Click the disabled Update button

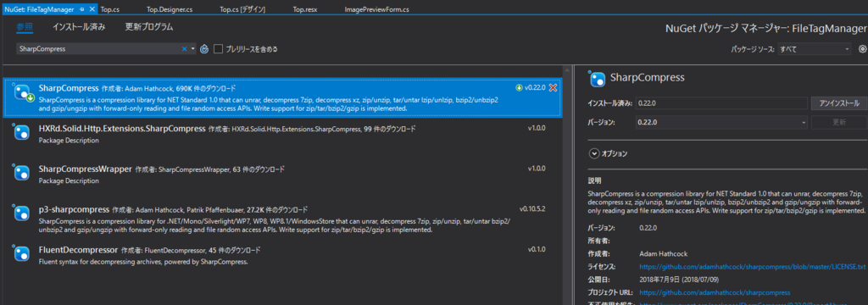coord(838,123)
